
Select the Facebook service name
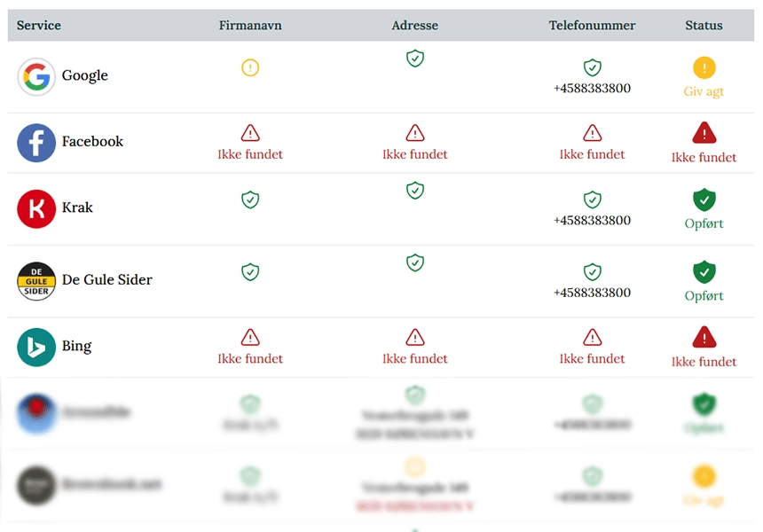(92, 142)
